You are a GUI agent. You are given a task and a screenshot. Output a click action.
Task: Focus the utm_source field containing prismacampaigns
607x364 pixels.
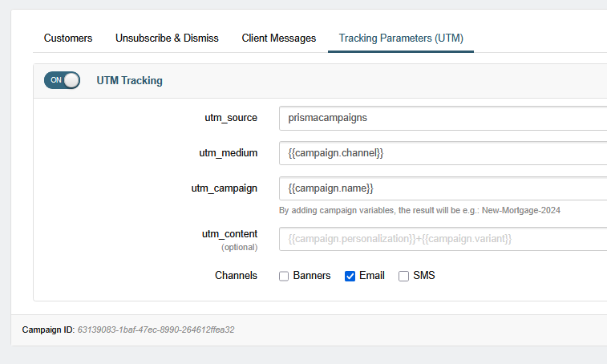point(443,118)
